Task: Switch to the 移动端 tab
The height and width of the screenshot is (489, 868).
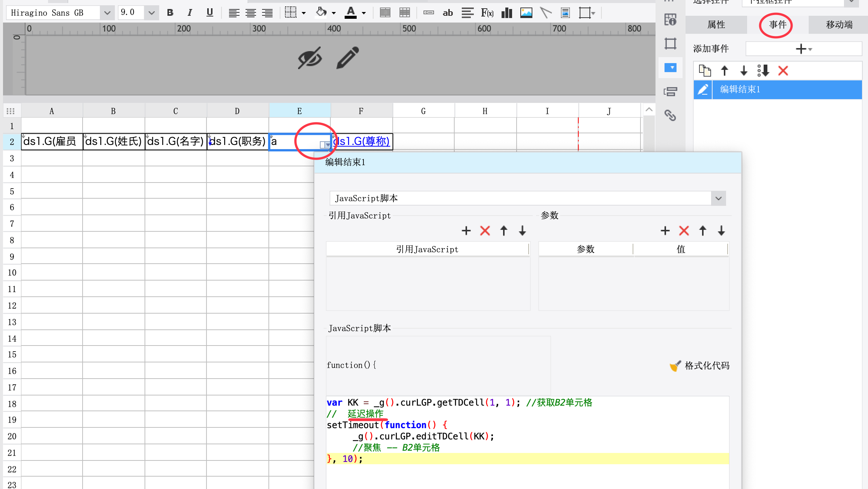Action: click(839, 25)
